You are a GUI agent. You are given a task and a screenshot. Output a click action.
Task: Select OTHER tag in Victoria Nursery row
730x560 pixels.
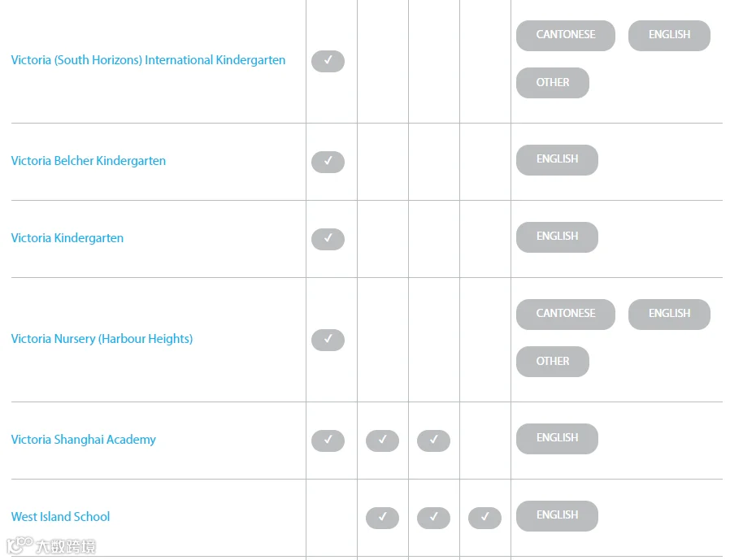(x=553, y=362)
